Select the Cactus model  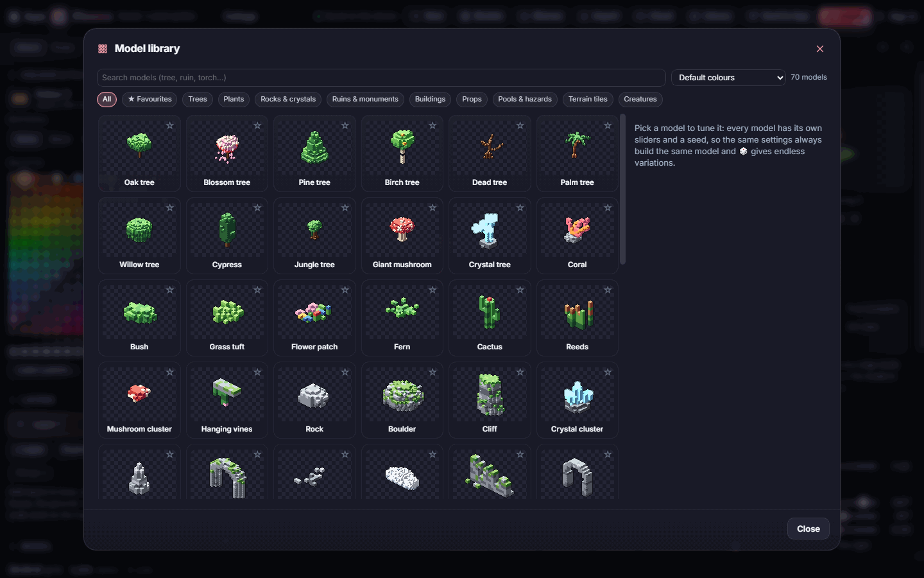(490, 318)
